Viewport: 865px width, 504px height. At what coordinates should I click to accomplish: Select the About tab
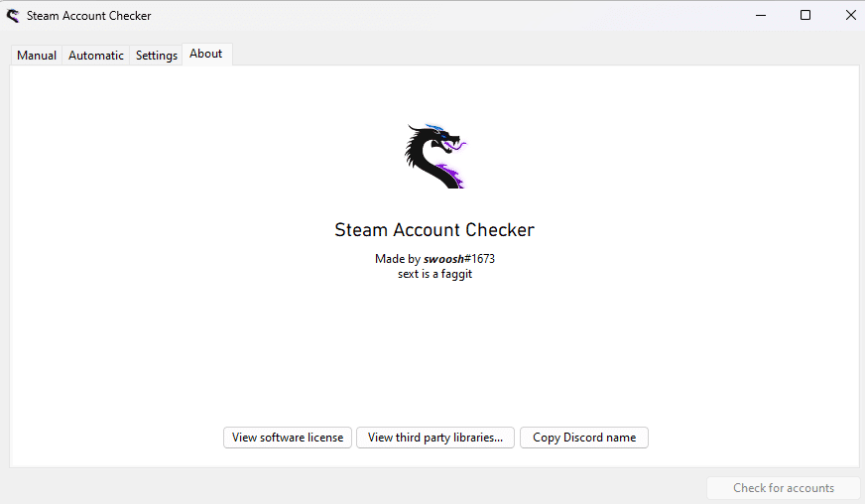[206, 55]
